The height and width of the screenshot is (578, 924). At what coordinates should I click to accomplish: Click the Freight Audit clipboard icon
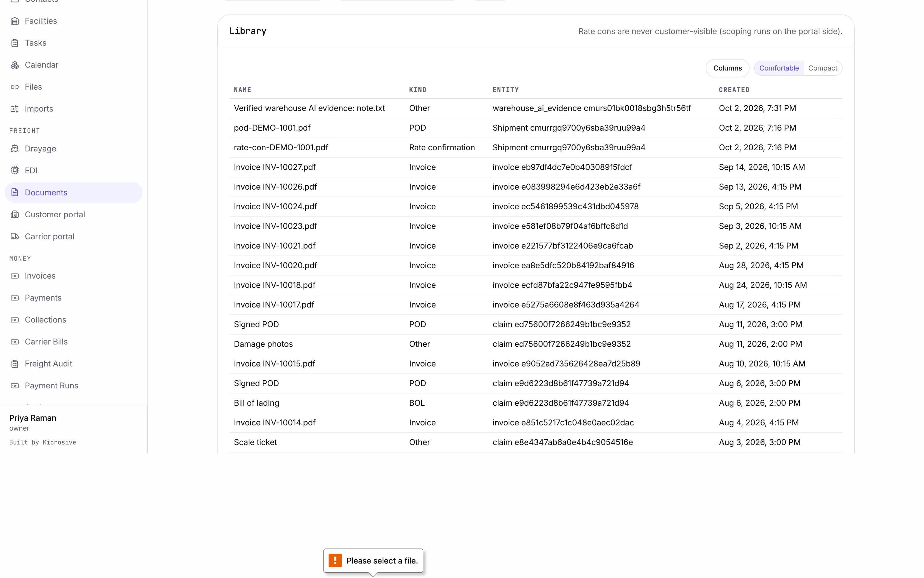14,364
